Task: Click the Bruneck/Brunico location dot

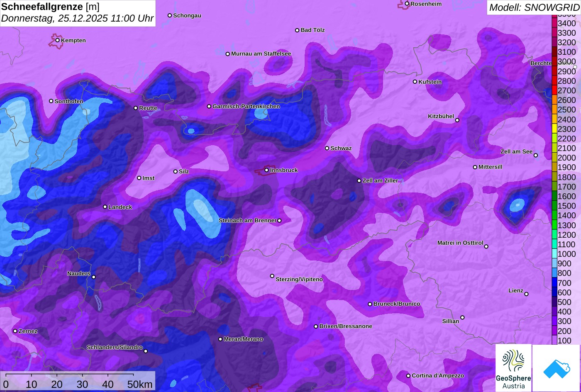Action: 370,304
